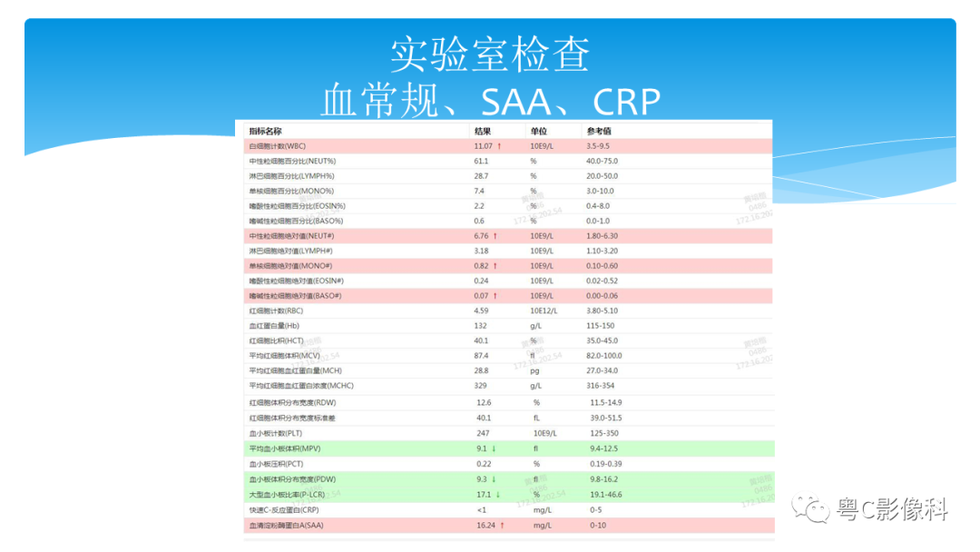Select the 血红蛋白量(Hb) row label
The height and width of the screenshot is (552, 980).
pos(274,326)
